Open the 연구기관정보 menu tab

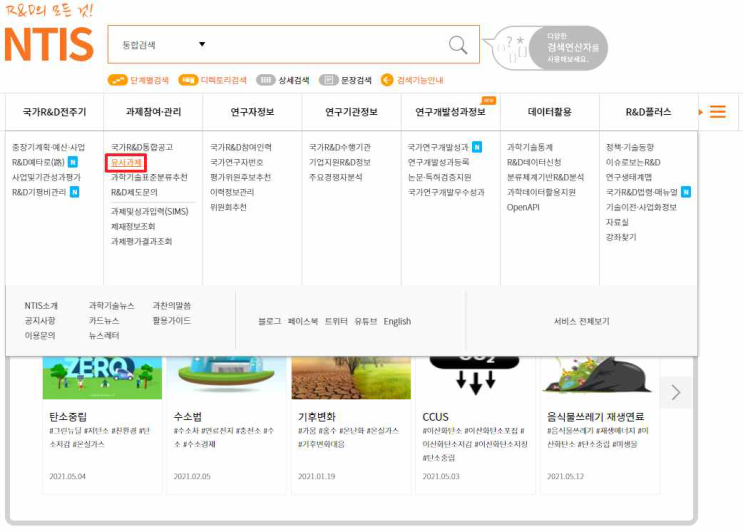pos(351,112)
